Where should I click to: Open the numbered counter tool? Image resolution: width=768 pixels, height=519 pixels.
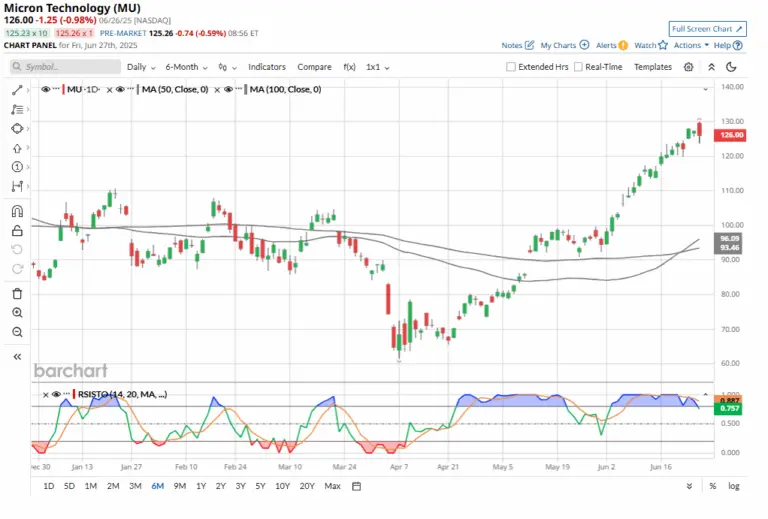[x=17, y=167]
